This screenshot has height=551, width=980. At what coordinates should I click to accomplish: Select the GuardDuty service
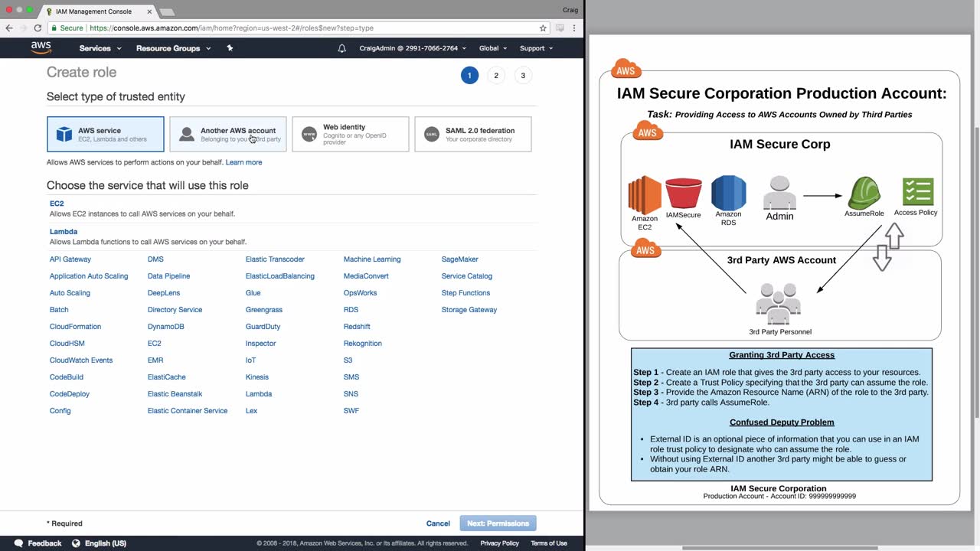[x=263, y=327]
